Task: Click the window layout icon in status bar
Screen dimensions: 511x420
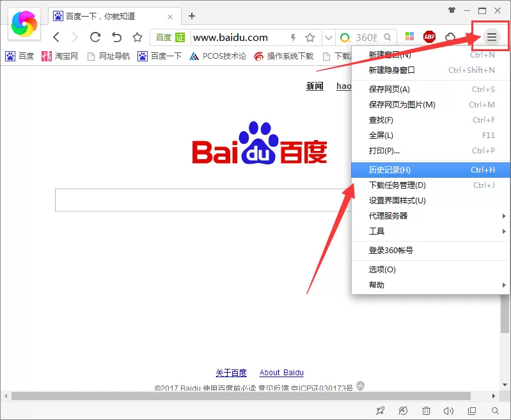Action: pos(472,411)
